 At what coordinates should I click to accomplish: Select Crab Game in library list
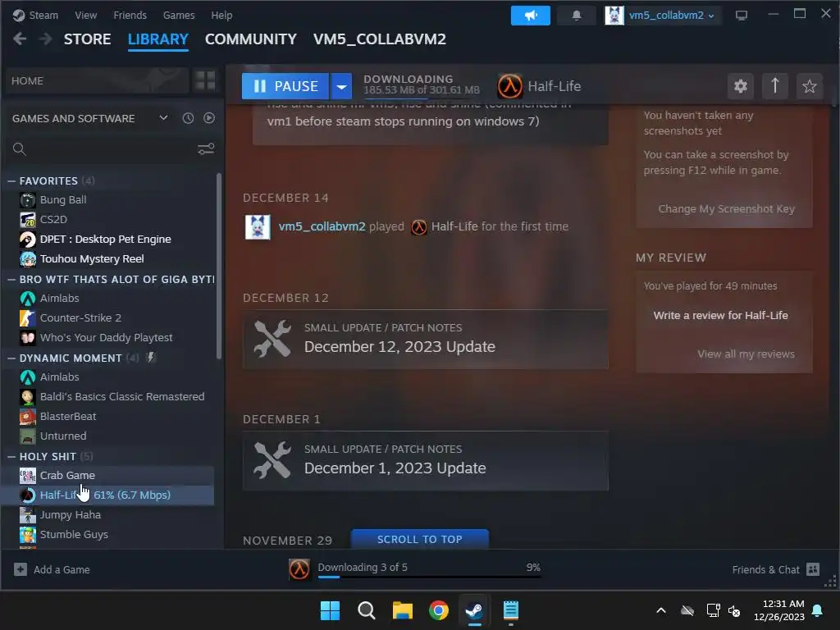click(67, 476)
